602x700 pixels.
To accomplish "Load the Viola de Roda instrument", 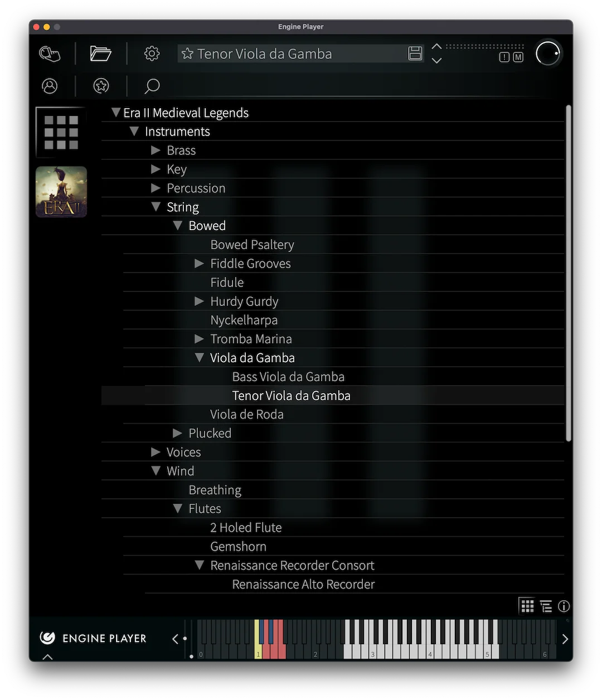I will pos(246,415).
